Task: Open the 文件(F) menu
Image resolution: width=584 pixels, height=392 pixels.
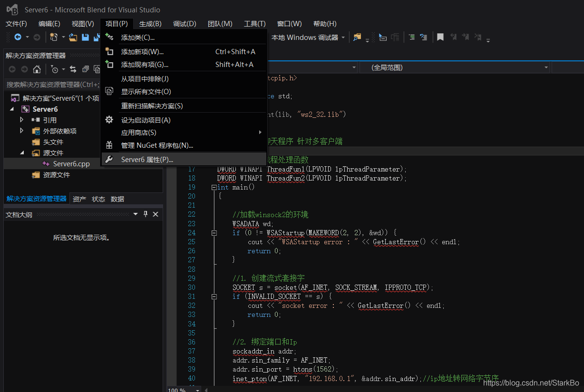Action: (17, 24)
